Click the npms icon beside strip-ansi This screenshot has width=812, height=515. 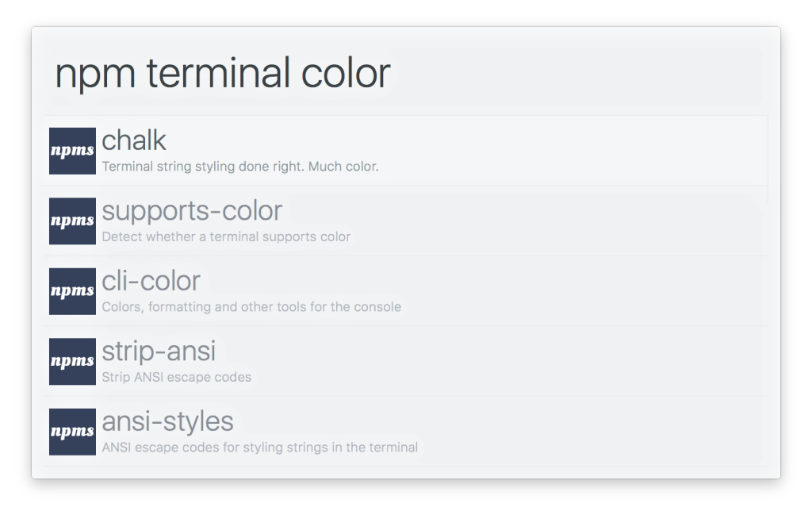point(72,362)
